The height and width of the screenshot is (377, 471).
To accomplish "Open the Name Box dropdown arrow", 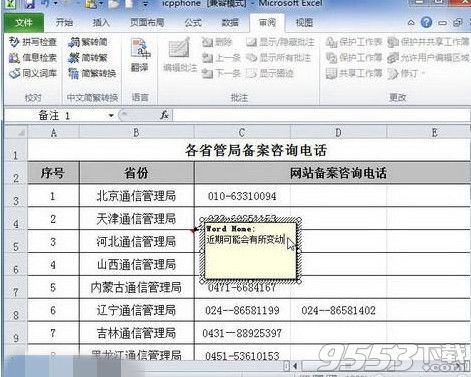I will (111, 116).
